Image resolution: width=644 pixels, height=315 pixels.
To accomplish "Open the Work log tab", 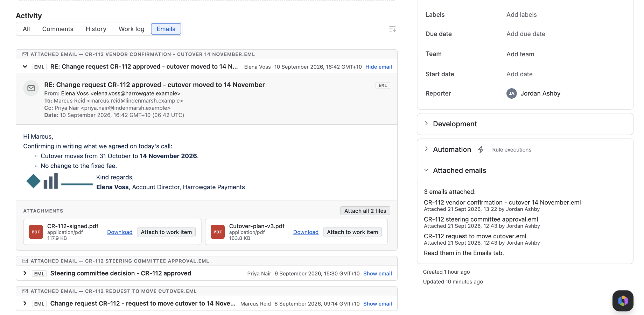I will (x=131, y=29).
